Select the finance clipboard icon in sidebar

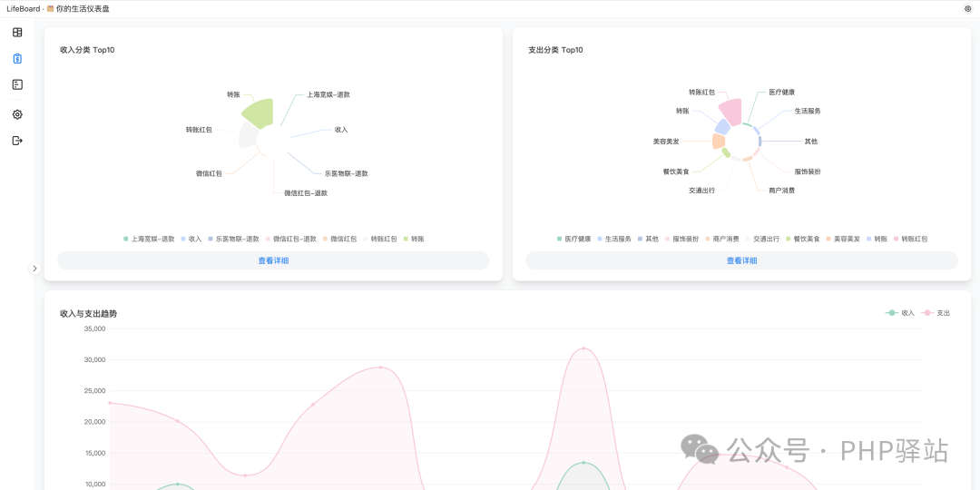click(x=17, y=59)
